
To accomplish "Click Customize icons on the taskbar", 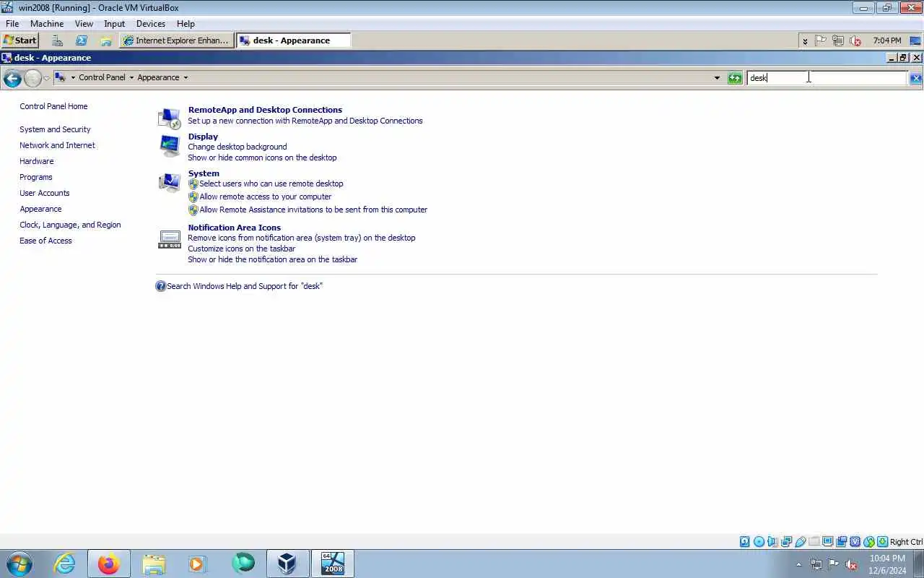I will point(242,249).
